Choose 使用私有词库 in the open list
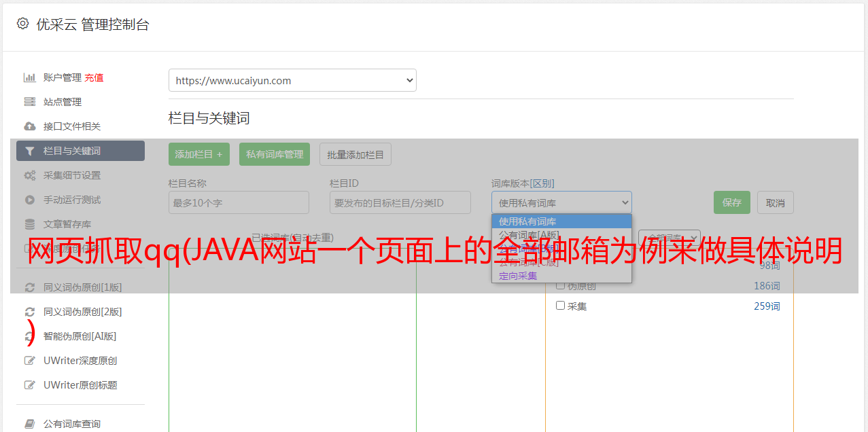Screen dimensions: 868x432 [561, 221]
